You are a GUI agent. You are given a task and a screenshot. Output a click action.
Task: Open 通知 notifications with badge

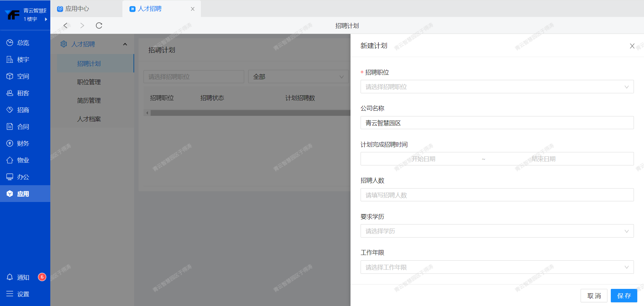23,277
